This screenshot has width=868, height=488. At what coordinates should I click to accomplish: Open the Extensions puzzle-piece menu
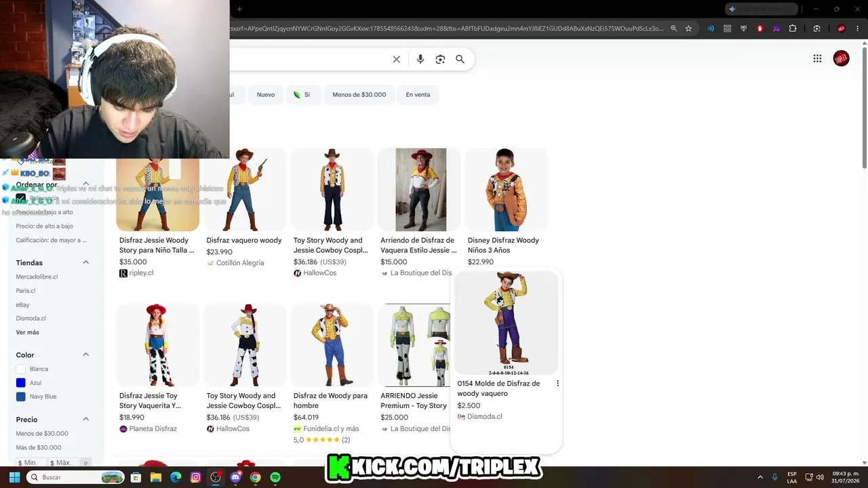point(792,28)
